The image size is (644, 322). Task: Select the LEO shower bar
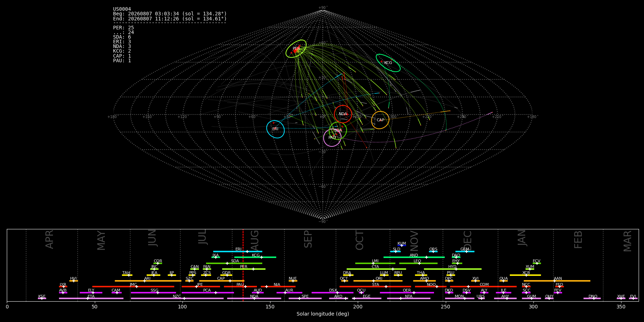tap(418, 263)
